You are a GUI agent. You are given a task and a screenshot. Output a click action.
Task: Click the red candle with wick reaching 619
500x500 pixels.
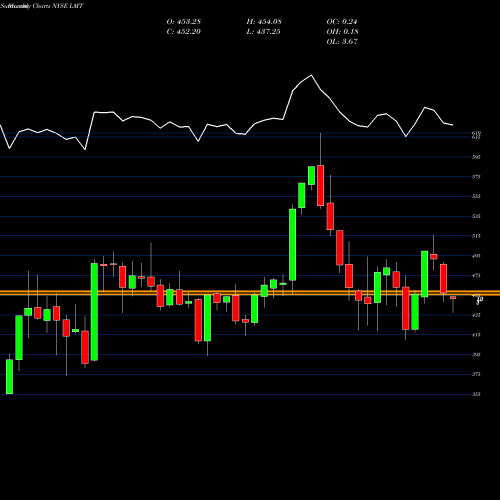tap(320, 185)
